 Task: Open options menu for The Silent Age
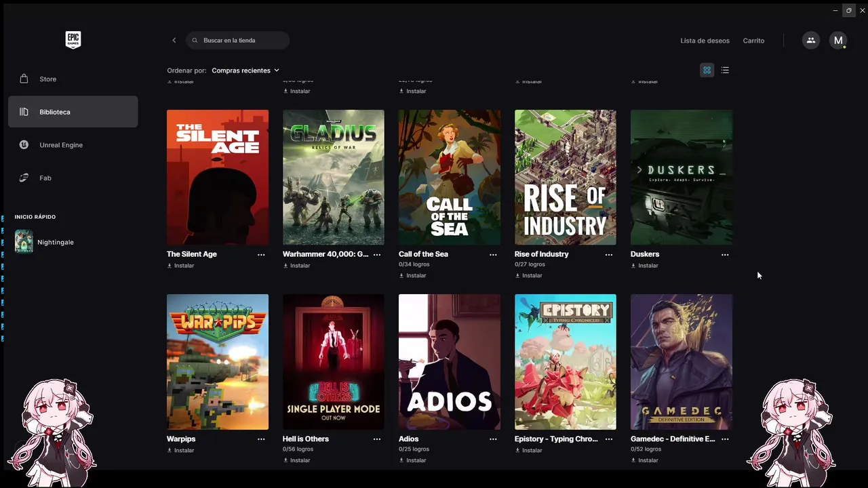click(261, 255)
